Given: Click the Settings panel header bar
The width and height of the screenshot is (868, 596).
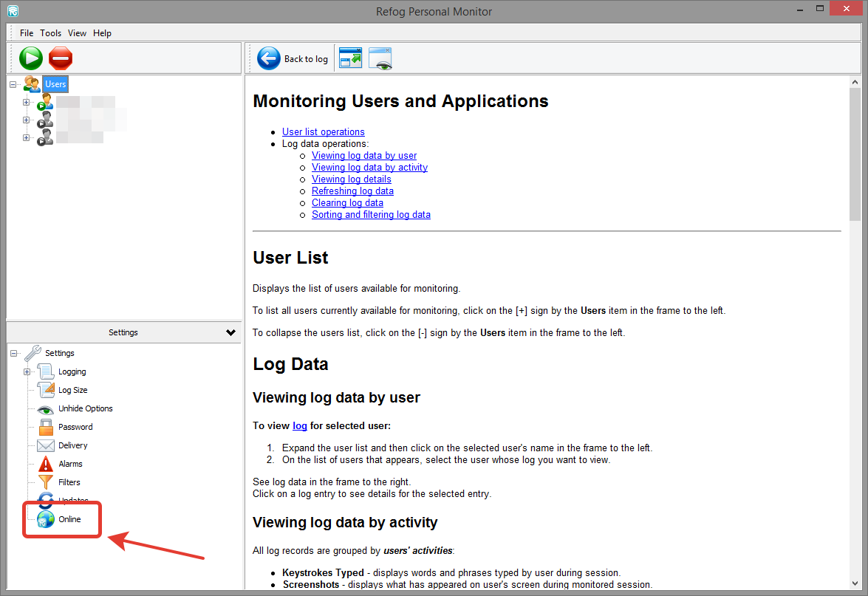Looking at the screenshot, I should pos(123,332).
